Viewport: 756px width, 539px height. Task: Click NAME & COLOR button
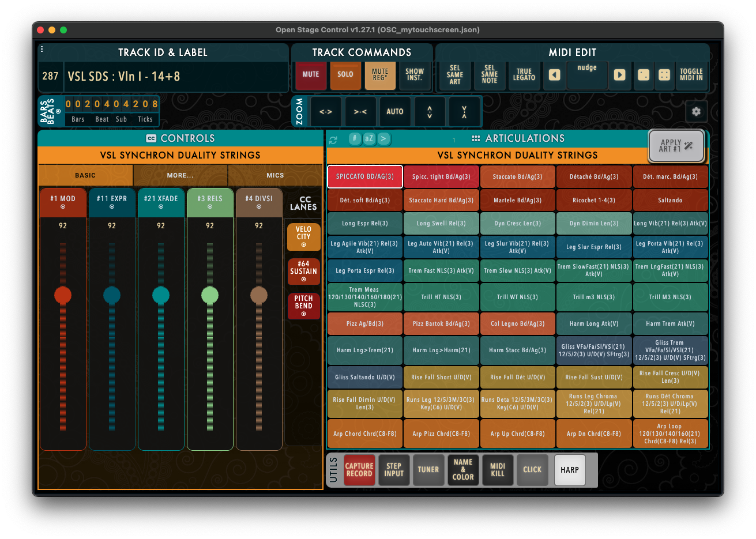click(x=463, y=470)
